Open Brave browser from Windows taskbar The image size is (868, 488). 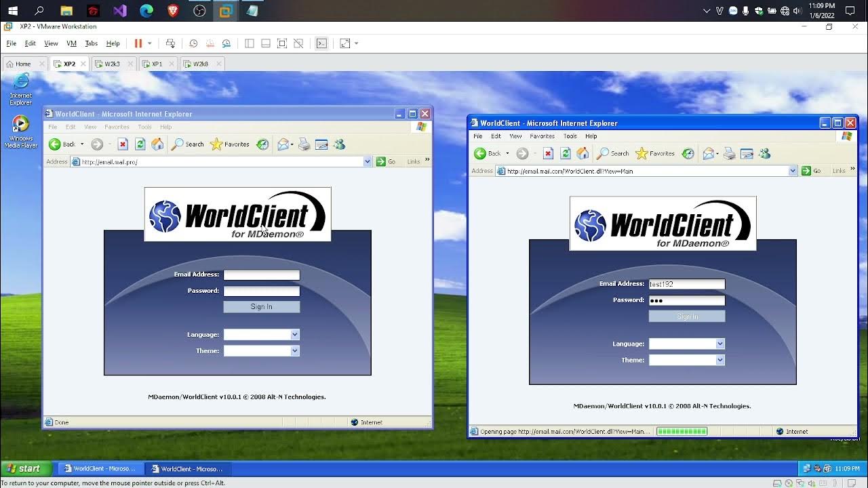[x=172, y=11]
